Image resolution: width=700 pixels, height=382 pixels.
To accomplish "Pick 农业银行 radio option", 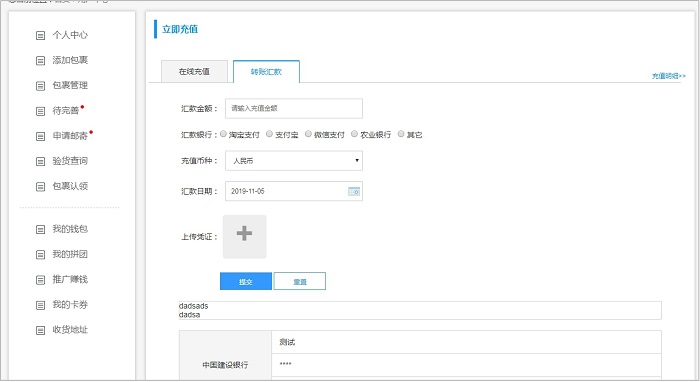I will [x=354, y=134].
